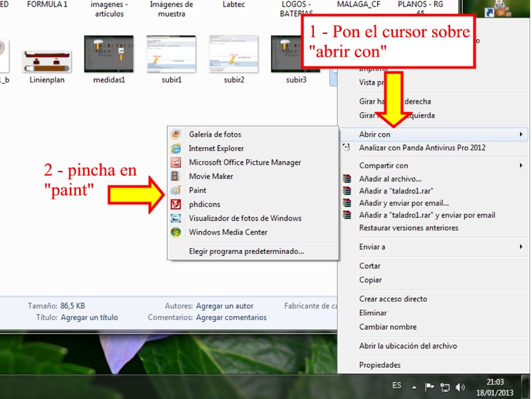The image size is (532, 399).
Task: Click the Paint icon in submenu
Action: [176, 190]
